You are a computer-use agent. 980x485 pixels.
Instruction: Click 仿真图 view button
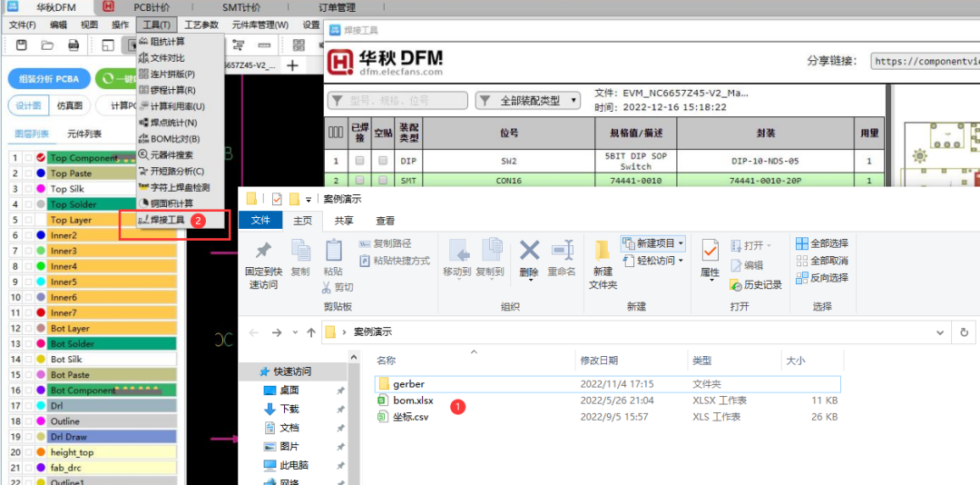coord(70,105)
